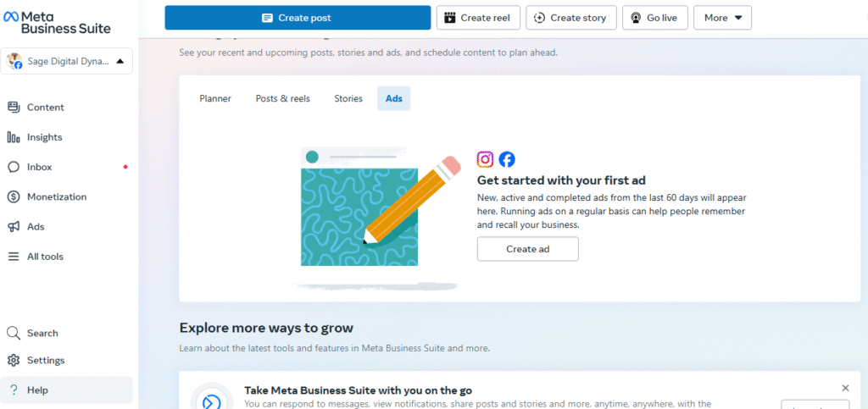Screen dimensions: 868x409
Task: Click the pencil illustration thumbnail
Action: tap(376, 217)
